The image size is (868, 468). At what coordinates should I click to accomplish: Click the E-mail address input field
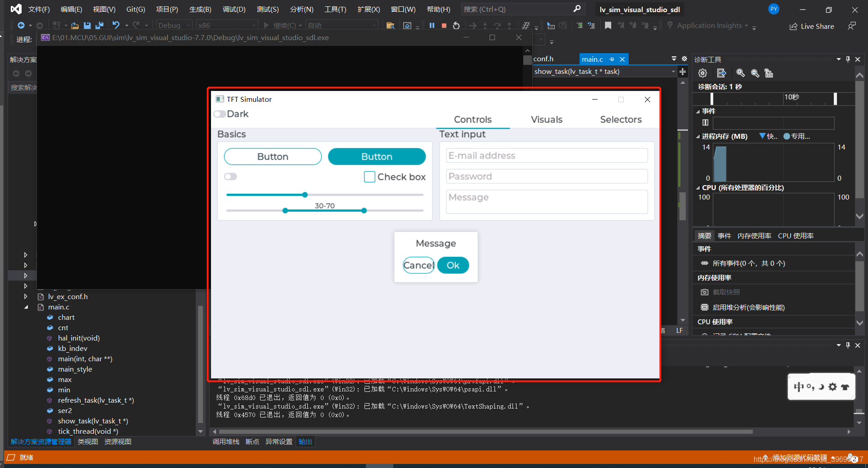(547, 155)
